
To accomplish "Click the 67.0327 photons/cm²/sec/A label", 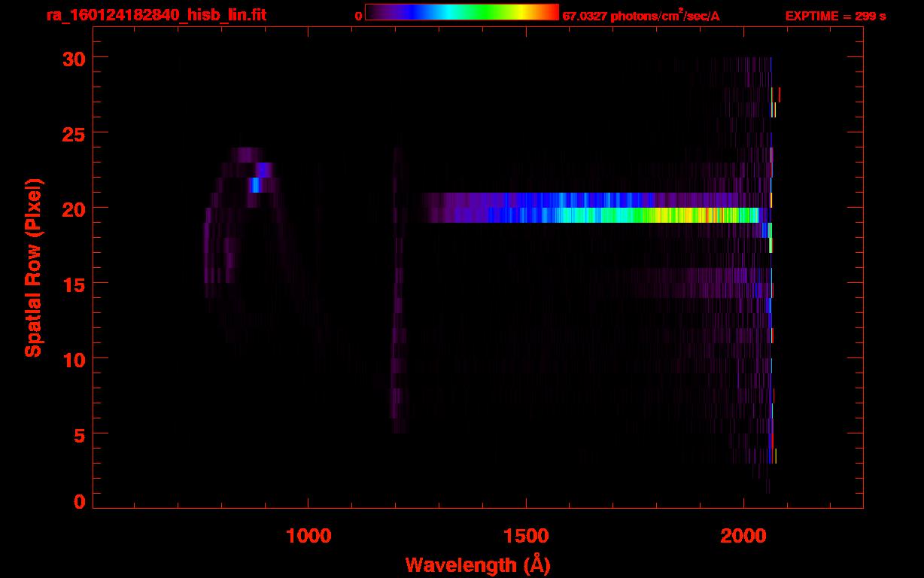I will click(x=641, y=15).
